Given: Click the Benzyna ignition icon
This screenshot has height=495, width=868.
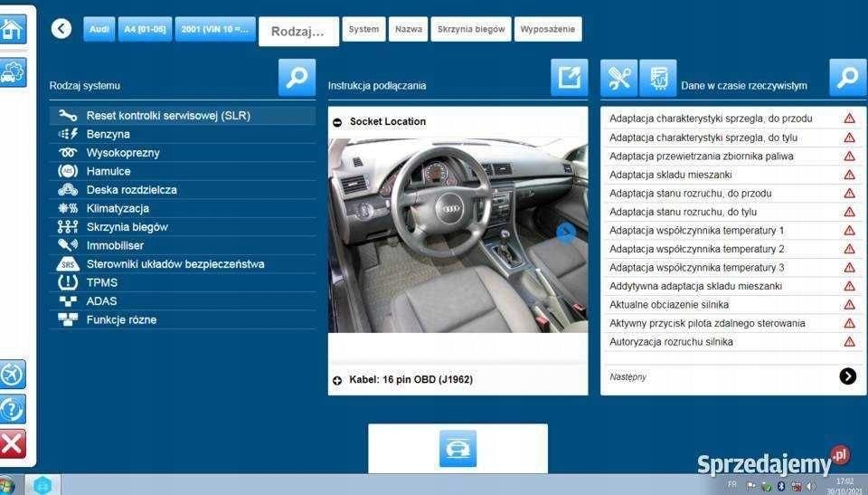Looking at the screenshot, I should 68,134.
